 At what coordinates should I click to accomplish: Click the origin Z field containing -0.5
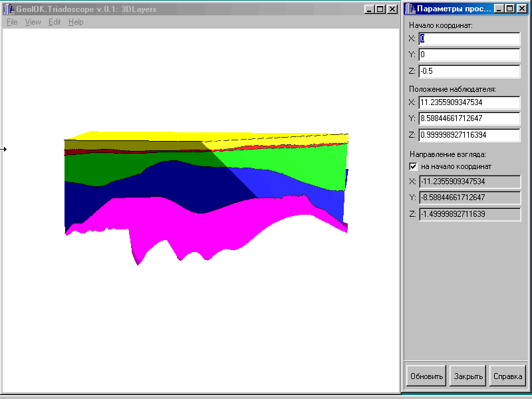(469, 70)
